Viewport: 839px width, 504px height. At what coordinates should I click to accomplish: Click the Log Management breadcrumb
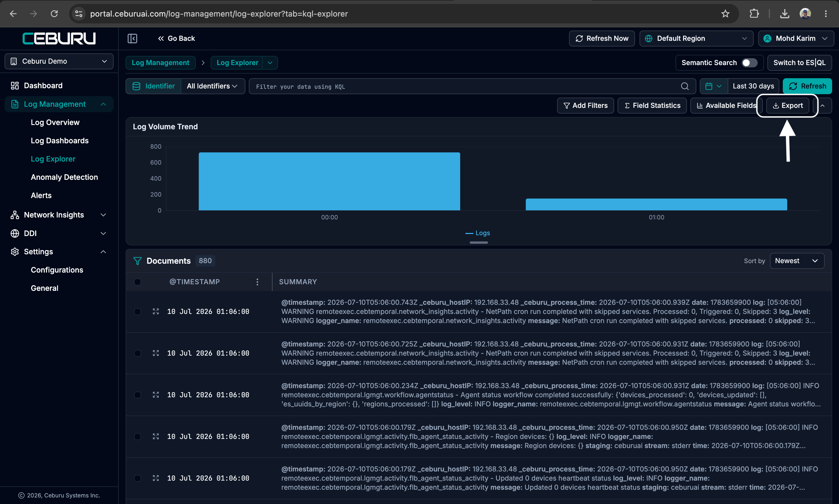pyautogui.click(x=160, y=63)
